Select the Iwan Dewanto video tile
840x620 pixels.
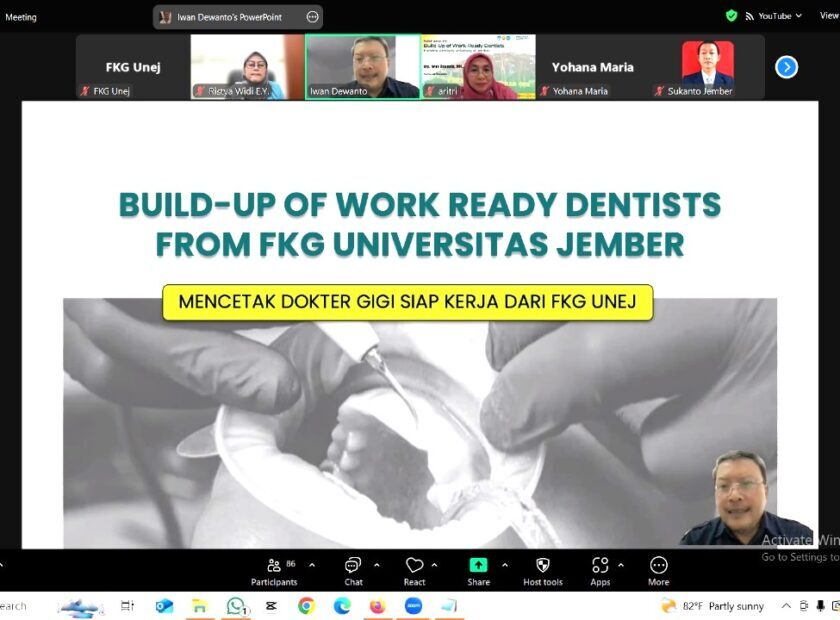[x=363, y=67]
